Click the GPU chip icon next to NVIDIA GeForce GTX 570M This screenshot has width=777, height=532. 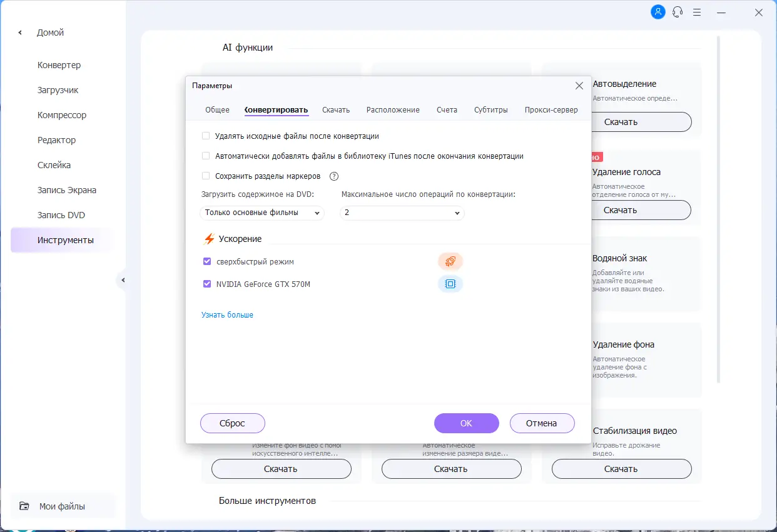(x=450, y=284)
